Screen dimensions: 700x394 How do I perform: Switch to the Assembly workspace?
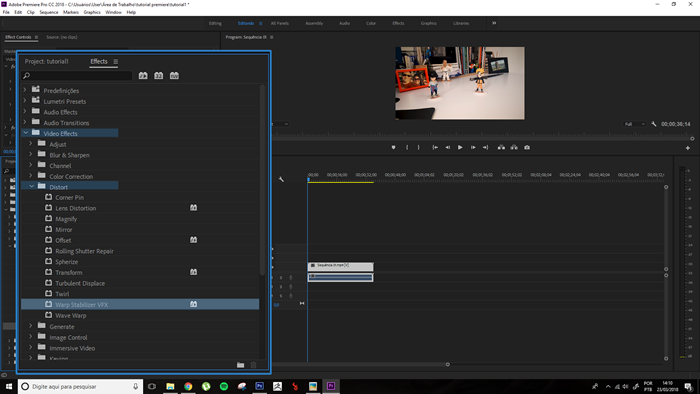pos(314,23)
